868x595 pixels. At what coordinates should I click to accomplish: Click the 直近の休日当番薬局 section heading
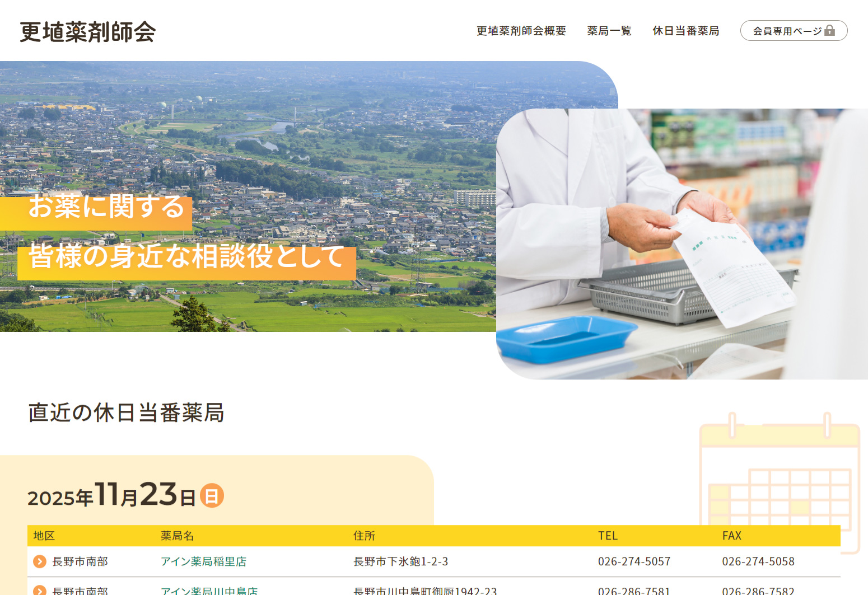[126, 413]
